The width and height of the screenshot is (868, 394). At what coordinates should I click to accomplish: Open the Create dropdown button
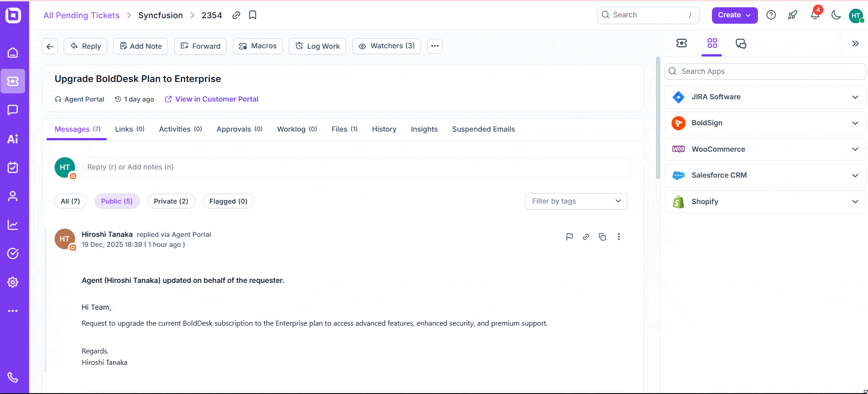click(x=735, y=15)
